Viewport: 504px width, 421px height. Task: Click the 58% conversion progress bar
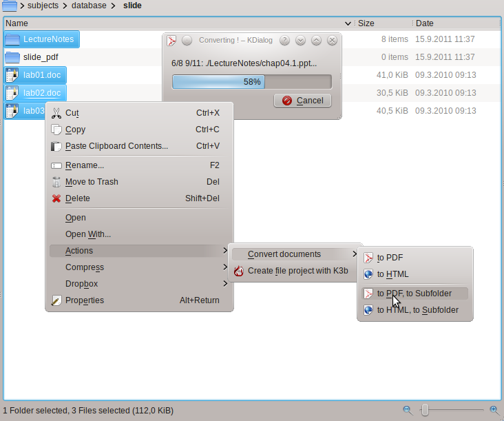252,82
